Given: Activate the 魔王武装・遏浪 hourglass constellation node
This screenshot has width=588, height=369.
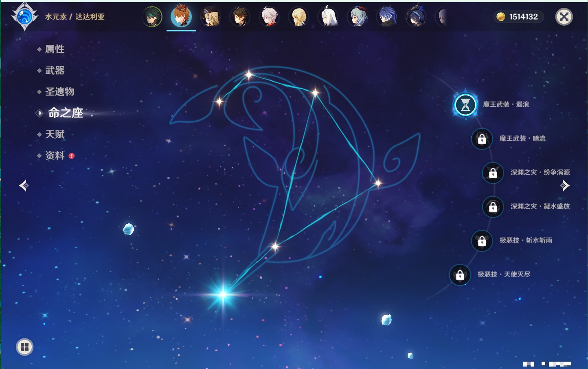Looking at the screenshot, I should [x=465, y=105].
